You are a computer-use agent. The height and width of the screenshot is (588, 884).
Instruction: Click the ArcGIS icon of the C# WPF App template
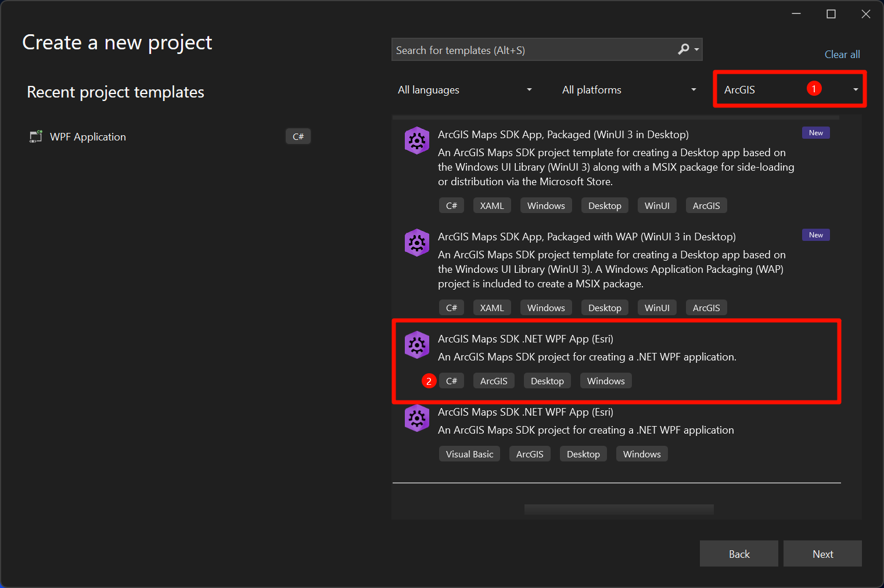point(417,345)
